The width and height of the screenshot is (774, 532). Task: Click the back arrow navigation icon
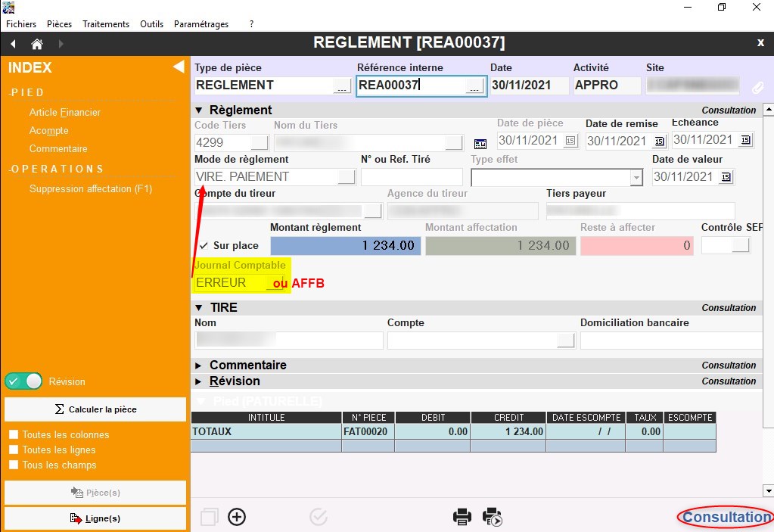point(13,44)
